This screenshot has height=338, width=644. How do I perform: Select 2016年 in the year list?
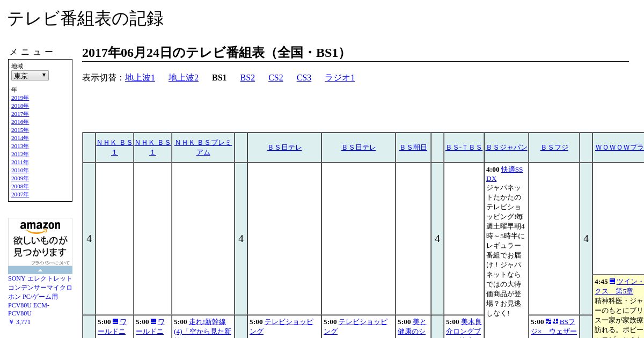20,122
